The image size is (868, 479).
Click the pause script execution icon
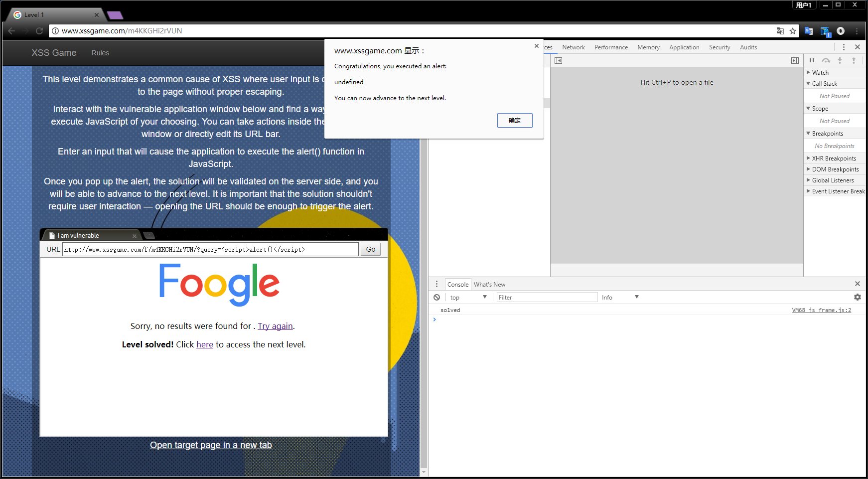coord(812,60)
